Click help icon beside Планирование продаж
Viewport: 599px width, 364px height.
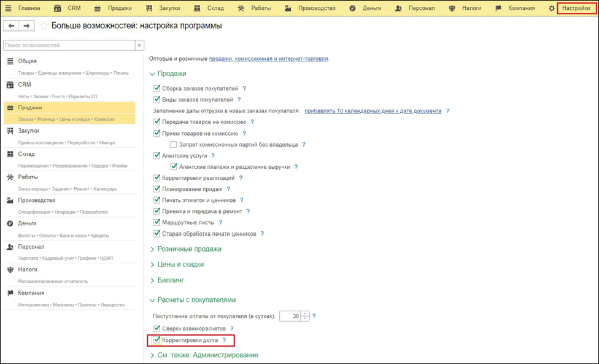(228, 189)
